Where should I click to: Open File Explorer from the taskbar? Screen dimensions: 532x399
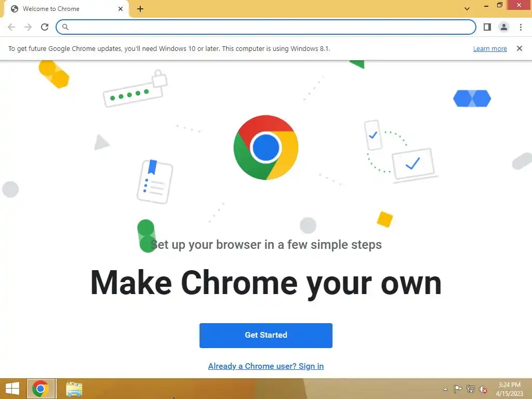(74, 389)
